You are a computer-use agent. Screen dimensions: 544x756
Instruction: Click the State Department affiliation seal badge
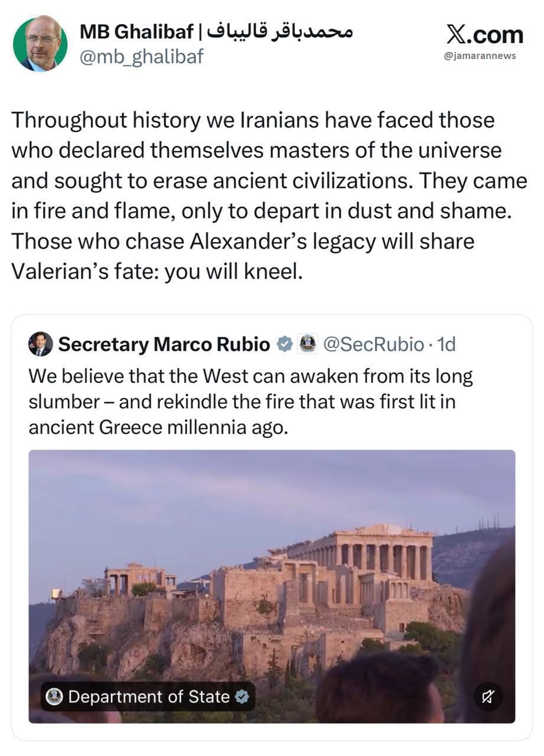click(307, 344)
